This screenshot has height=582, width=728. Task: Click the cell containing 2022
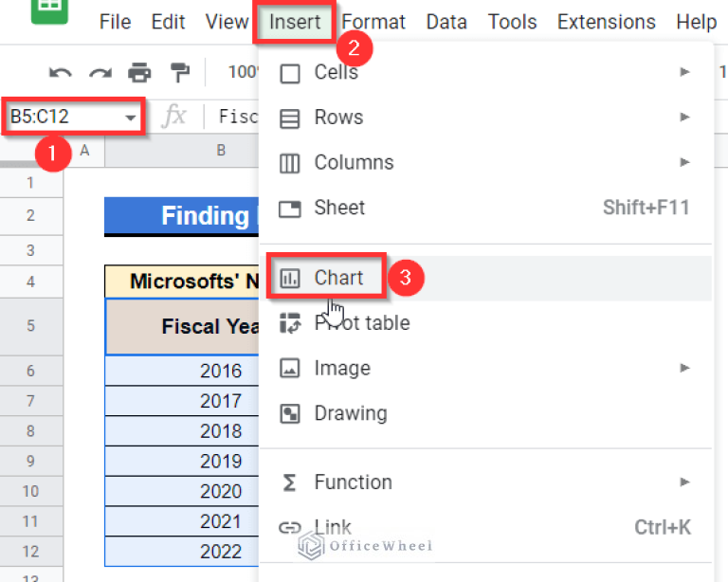tap(182, 552)
